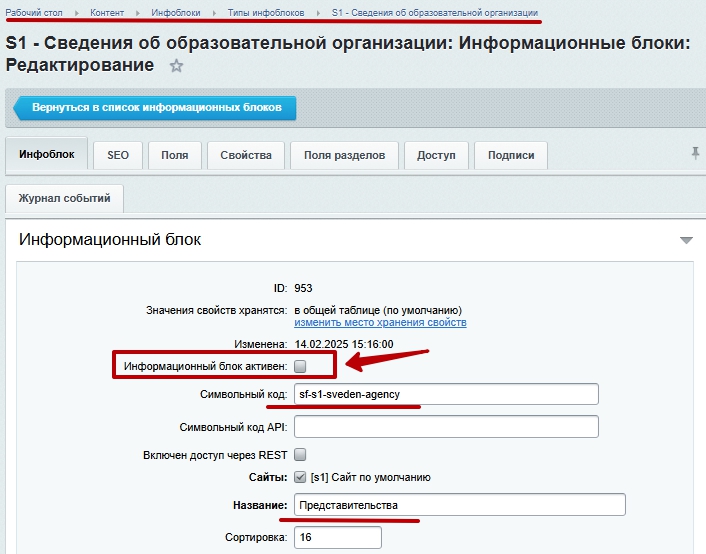Enable Включен доступ через REST checkbox
The image size is (706, 554).
tap(300, 455)
